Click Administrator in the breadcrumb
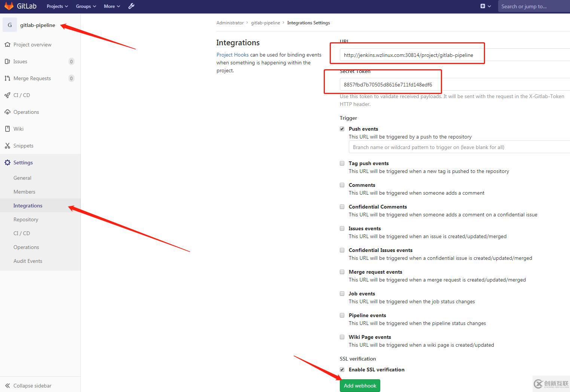This screenshot has height=392, width=570. click(x=230, y=23)
